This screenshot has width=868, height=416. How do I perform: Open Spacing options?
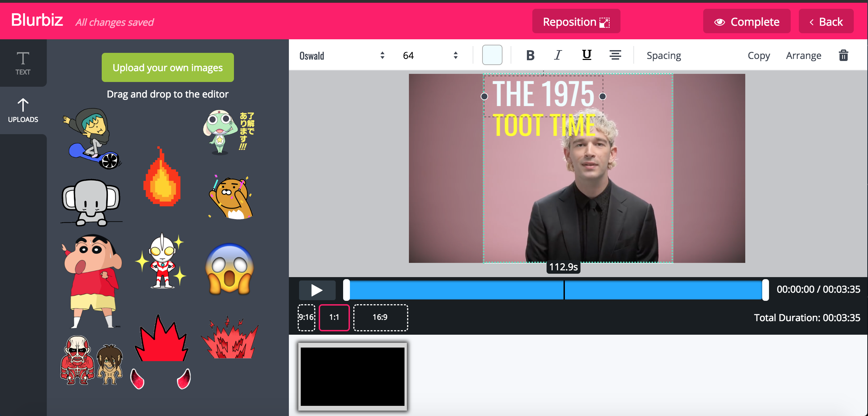(x=664, y=56)
